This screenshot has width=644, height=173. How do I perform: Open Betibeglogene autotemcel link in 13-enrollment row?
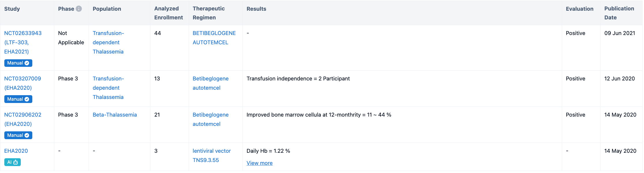point(210,83)
